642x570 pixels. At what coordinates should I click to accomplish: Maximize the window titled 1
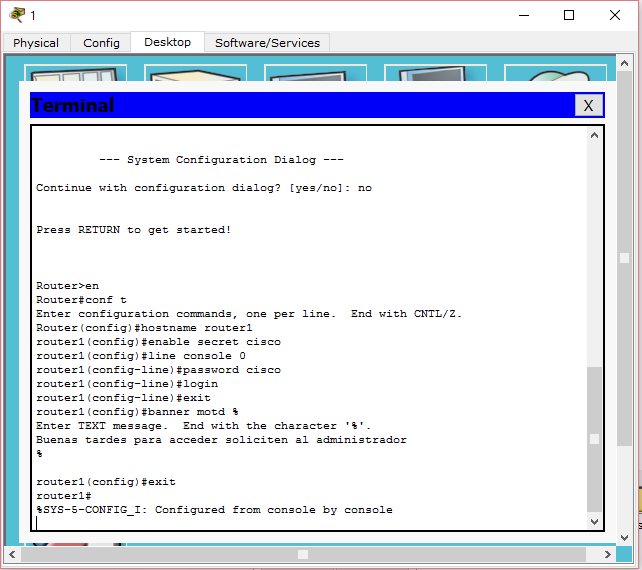click(x=569, y=15)
